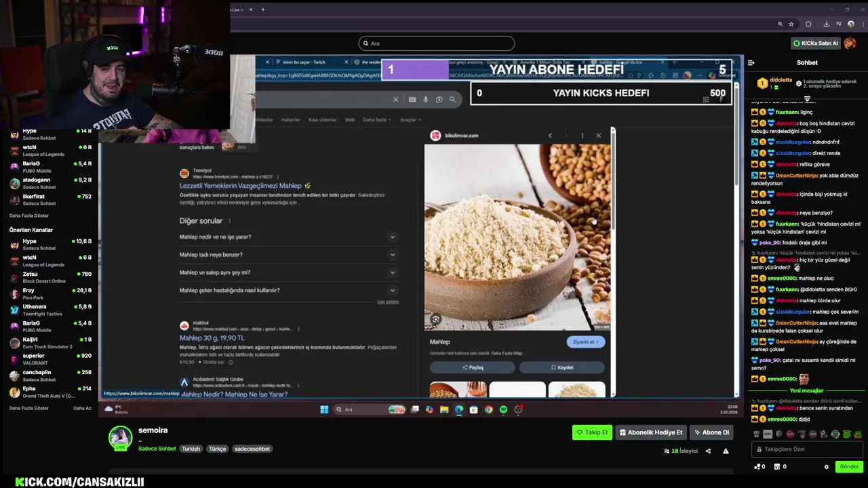The image size is (868, 488).
Task: Open the Epha Grand Theft Auto V channel
Action: pos(51,392)
